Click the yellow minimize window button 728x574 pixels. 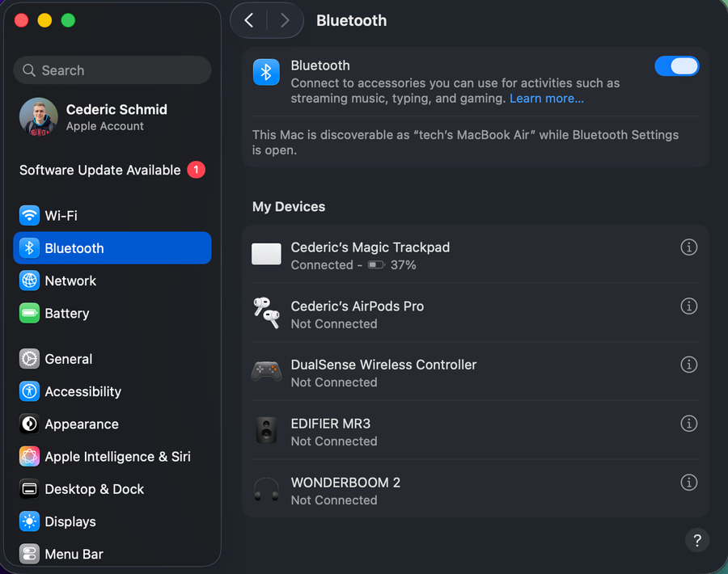44,20
